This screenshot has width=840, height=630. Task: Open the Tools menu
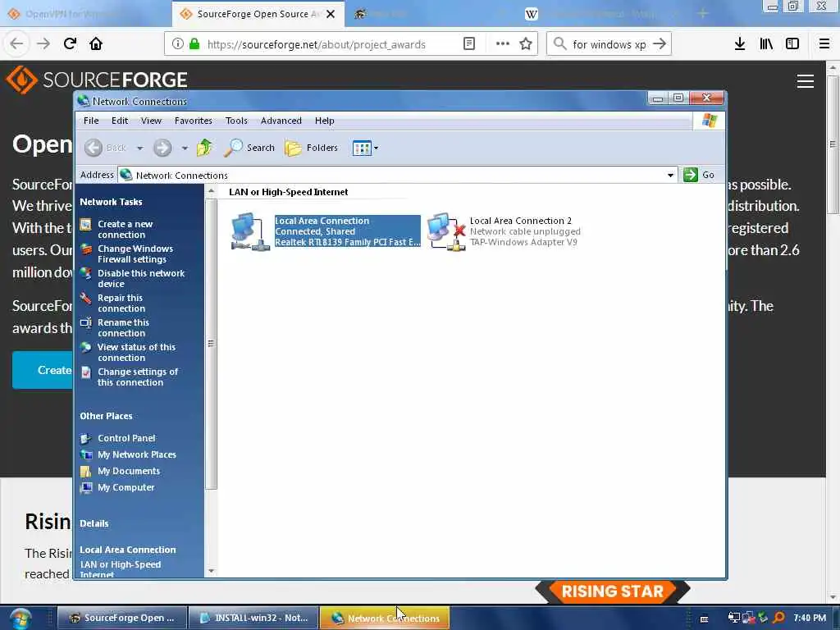[236, 121]
